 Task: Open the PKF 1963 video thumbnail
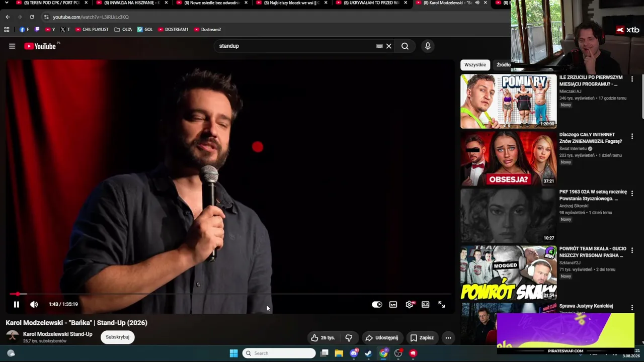point(509,216)
